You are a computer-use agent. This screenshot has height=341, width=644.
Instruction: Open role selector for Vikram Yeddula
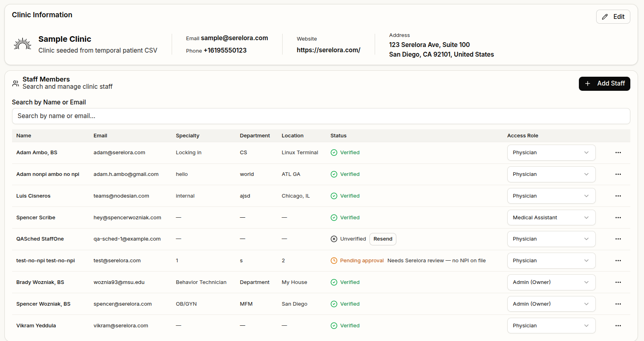[551, 326]
